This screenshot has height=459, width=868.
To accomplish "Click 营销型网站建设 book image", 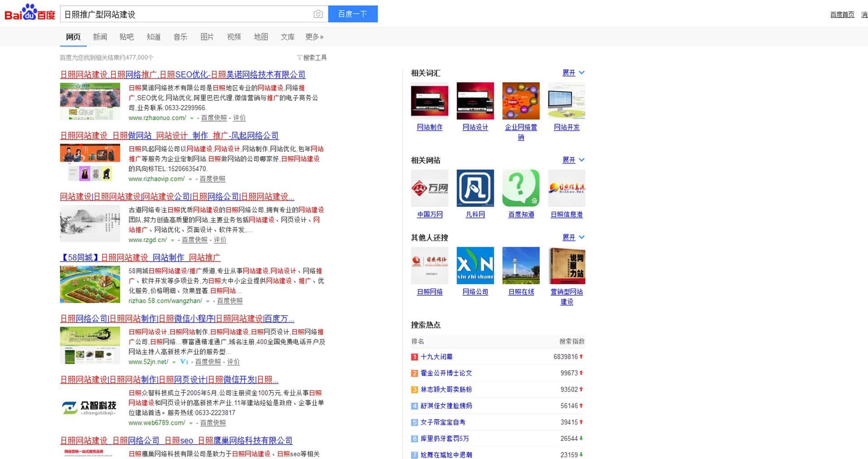I will point(566,265).
